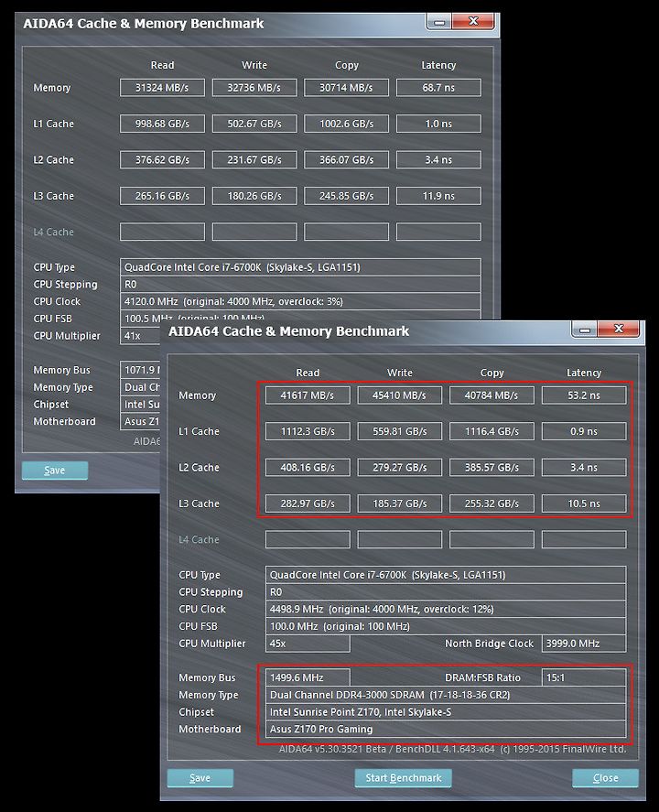659x812 pixels.
Task: Select back window L1 Read 998.68 GB/s
Action: tap(162, 124)
